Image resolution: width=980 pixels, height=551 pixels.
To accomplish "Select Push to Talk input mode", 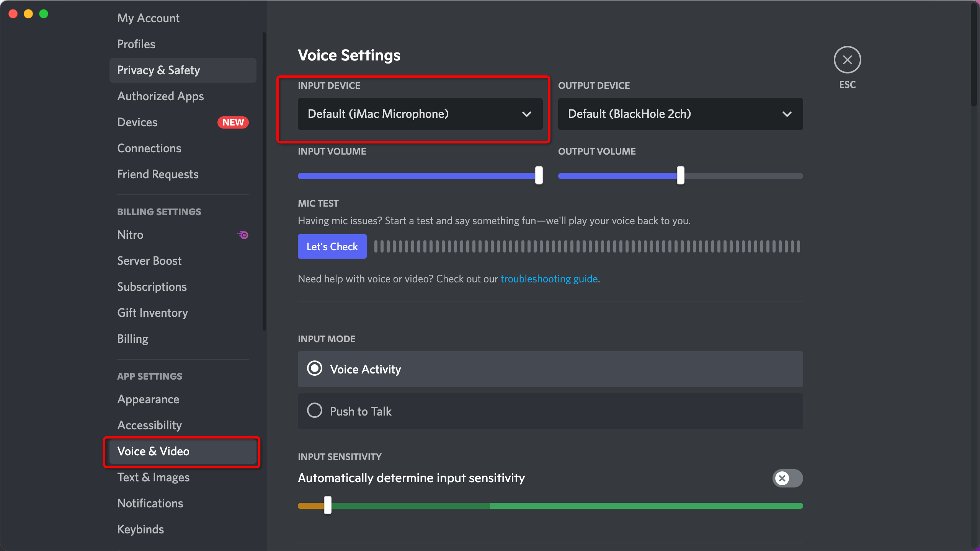I will tap(314, 411).
